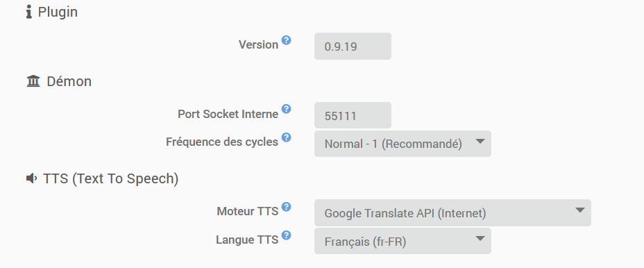Click help icon beside Fréquence des cycles
The image size is (644, 268).
(287, 137)
